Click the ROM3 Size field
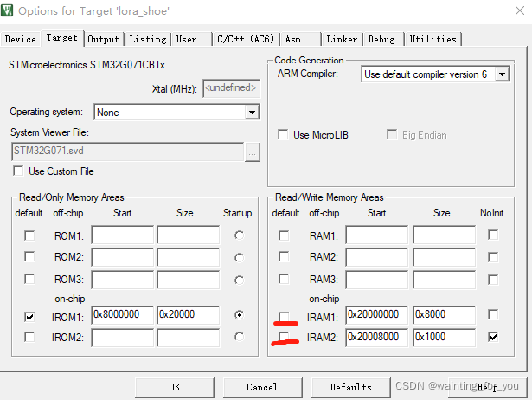This screenshot has width=532, height=400. [x=189, y=280]
